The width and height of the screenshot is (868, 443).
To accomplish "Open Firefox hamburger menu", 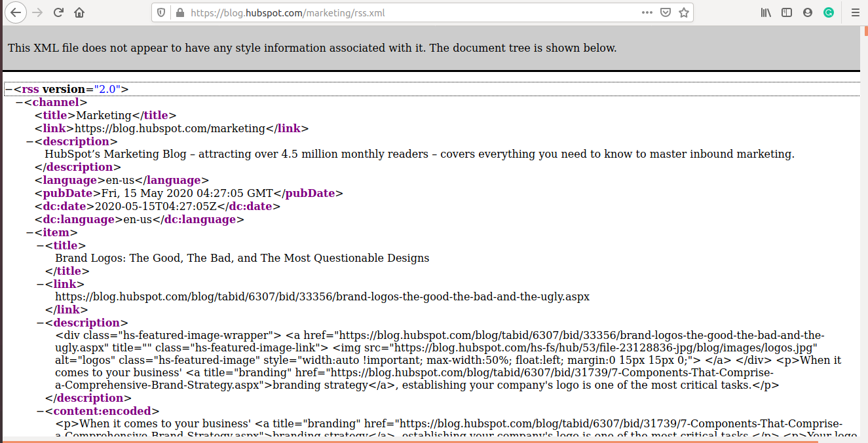I will coord(855,12).
